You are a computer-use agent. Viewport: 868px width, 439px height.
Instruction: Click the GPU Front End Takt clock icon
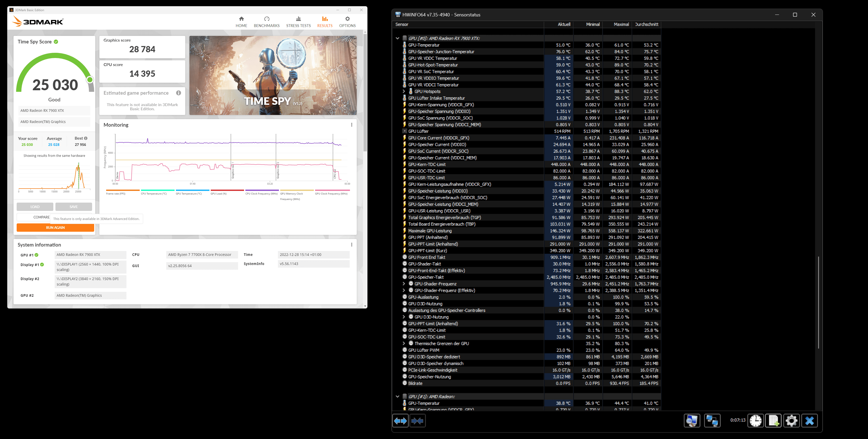point(405,257)
